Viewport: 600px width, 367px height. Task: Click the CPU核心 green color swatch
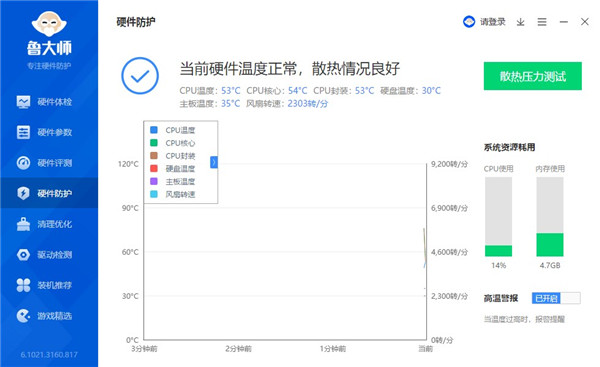click(x=154, y=143)
